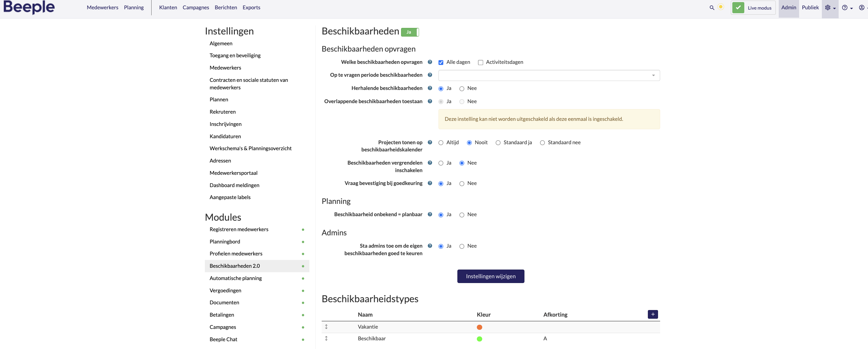Select Ja for Beschikbaarheden vergrendelen inschakelen
Viewport: 868px width, 349px height.
click(x=441, y=163)
